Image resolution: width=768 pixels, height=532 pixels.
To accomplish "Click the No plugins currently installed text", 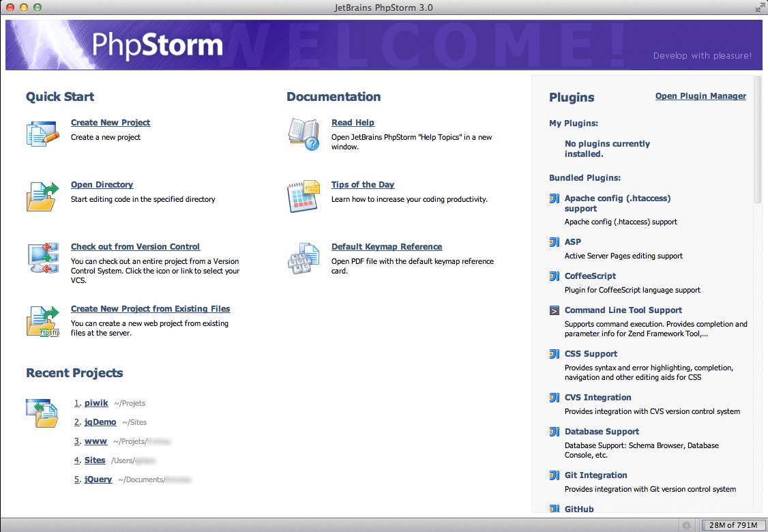I will coord(607,149).
